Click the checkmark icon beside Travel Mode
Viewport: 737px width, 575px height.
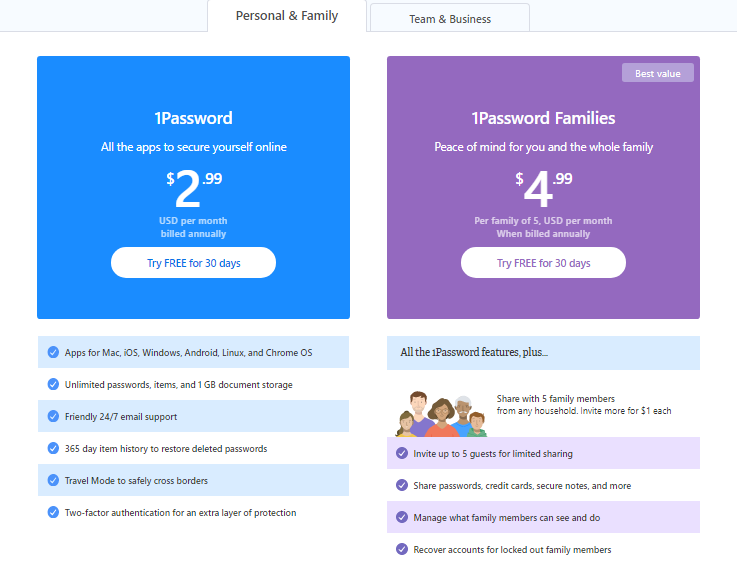coord(53,480)
